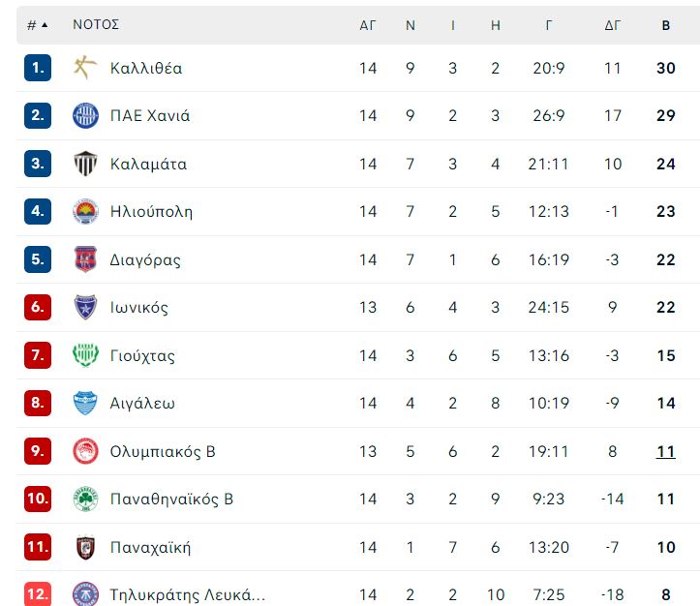Open the Καλαμάτα striped shield logo
Screen dimensions: 700x606
(85, 164)
